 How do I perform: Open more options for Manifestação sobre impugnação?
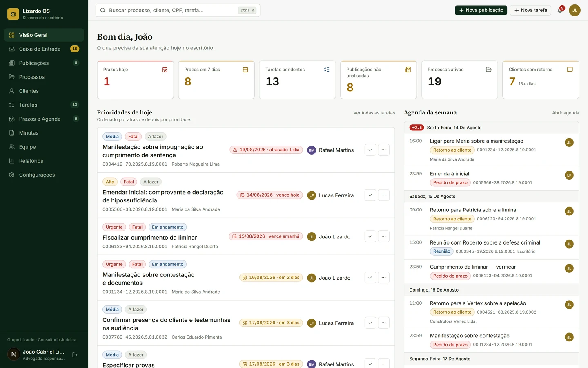coord(383,150)
